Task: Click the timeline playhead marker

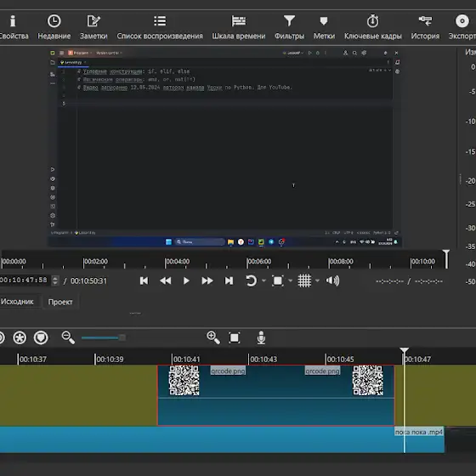Action: click(404, 351)
